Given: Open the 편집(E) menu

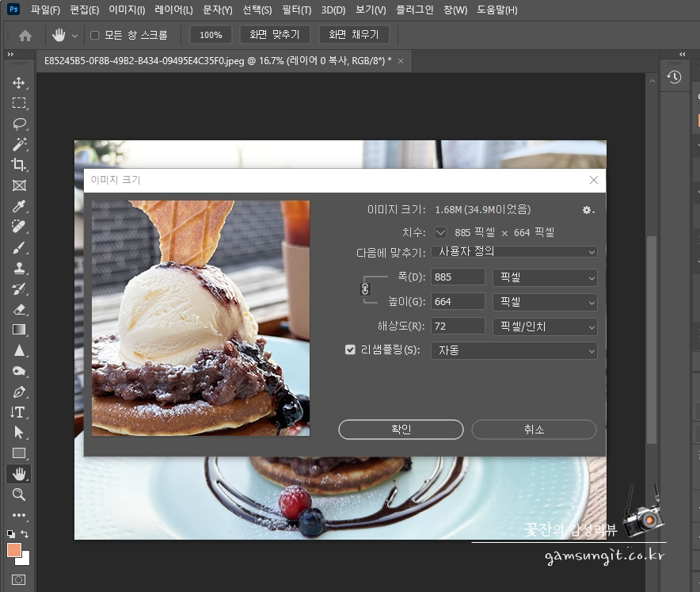Looking at the screenshot, I should 85,10.
